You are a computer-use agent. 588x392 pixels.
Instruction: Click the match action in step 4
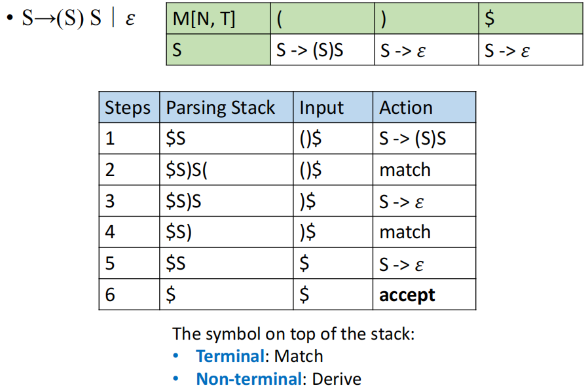click(x=405, y=232)
